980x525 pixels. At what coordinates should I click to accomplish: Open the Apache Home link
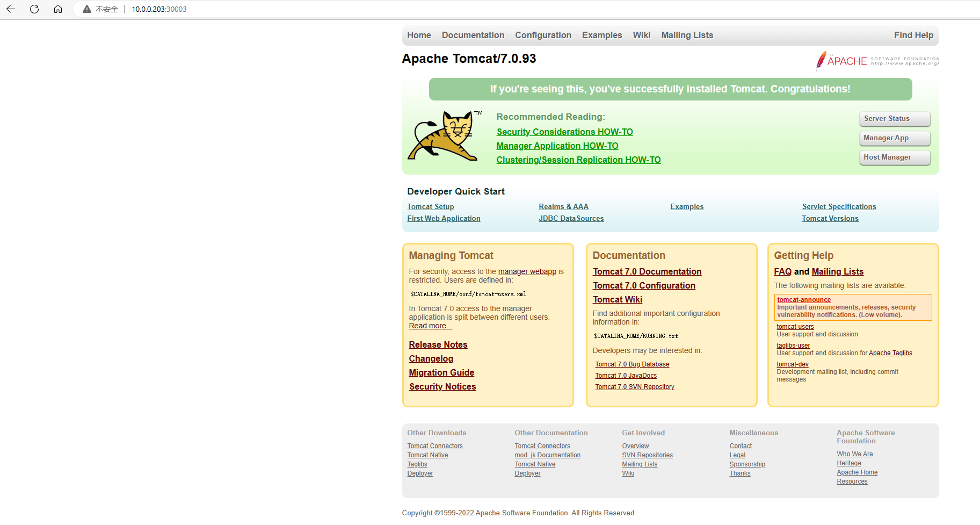click(x=857, y=472)
